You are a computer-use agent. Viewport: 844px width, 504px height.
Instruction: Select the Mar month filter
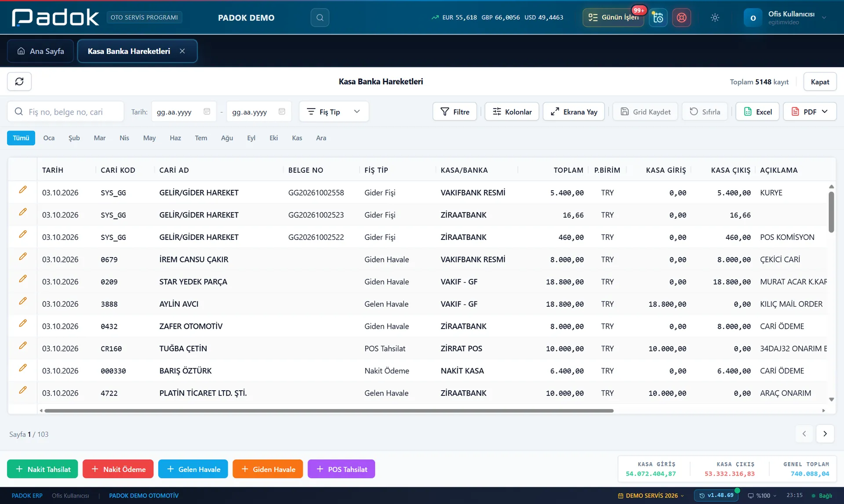click(99, 138)
